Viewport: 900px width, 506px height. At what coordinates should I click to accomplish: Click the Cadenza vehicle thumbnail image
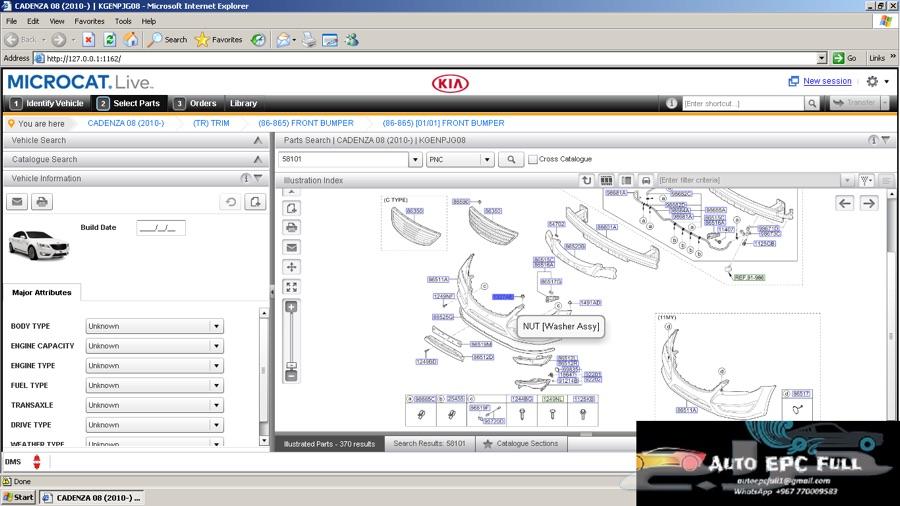point(38,245)
